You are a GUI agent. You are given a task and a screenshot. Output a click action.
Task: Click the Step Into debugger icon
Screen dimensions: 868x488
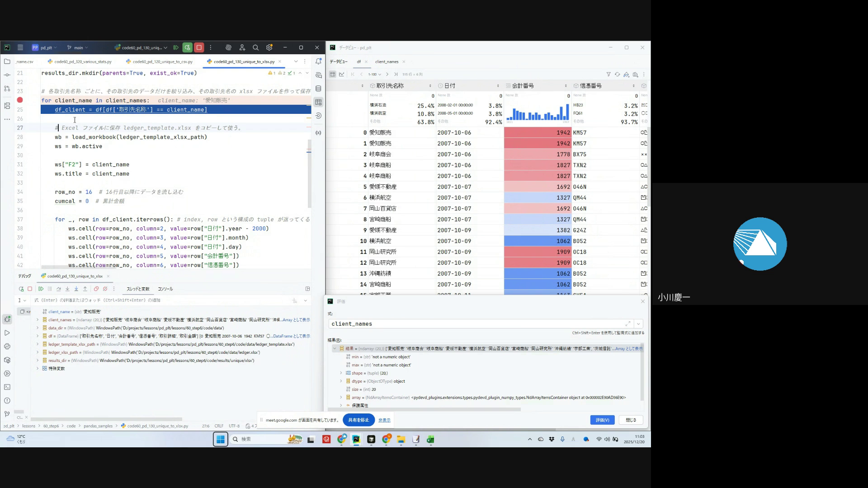(x=67, y=289)
